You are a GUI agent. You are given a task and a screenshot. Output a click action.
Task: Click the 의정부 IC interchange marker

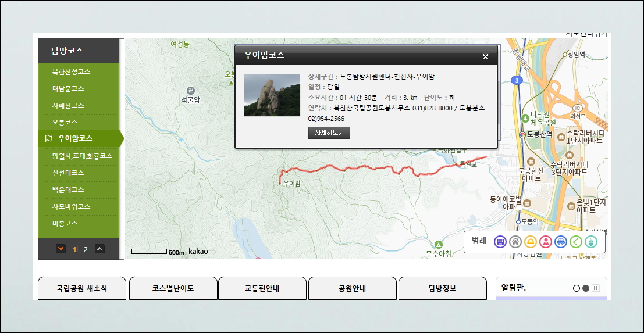578,108
